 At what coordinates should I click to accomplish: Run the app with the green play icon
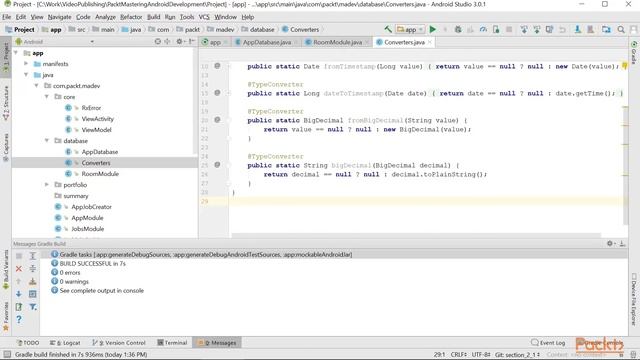pyautogui.click(x=433, y=29)
